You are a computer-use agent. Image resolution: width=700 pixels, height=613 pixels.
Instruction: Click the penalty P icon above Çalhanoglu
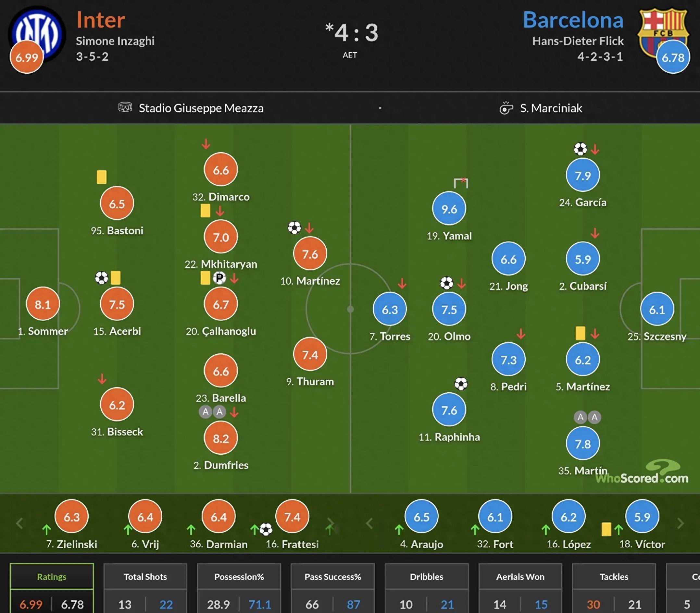tap(219, 278)
